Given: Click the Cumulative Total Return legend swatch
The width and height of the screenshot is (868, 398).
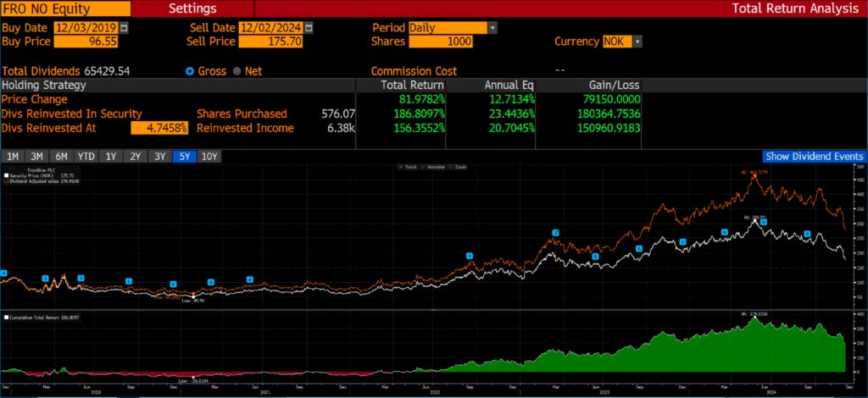Looking at the screenshot, I should coord(7,318).
